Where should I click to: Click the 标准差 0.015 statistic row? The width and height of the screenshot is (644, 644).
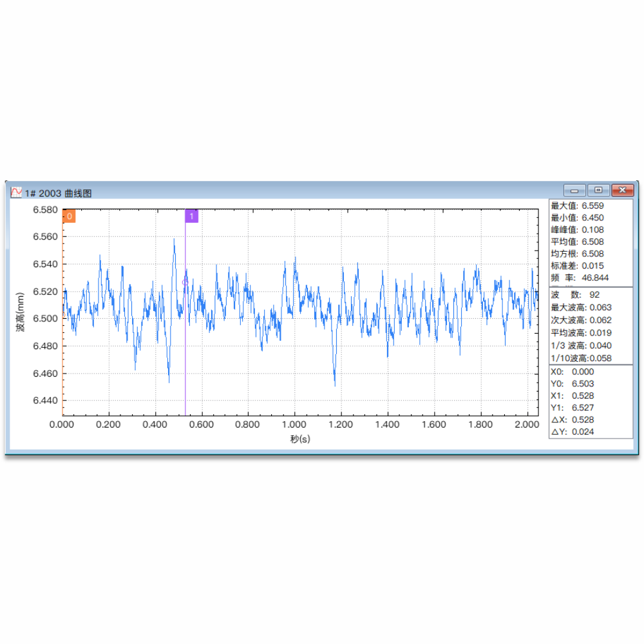tap(577, 266)
